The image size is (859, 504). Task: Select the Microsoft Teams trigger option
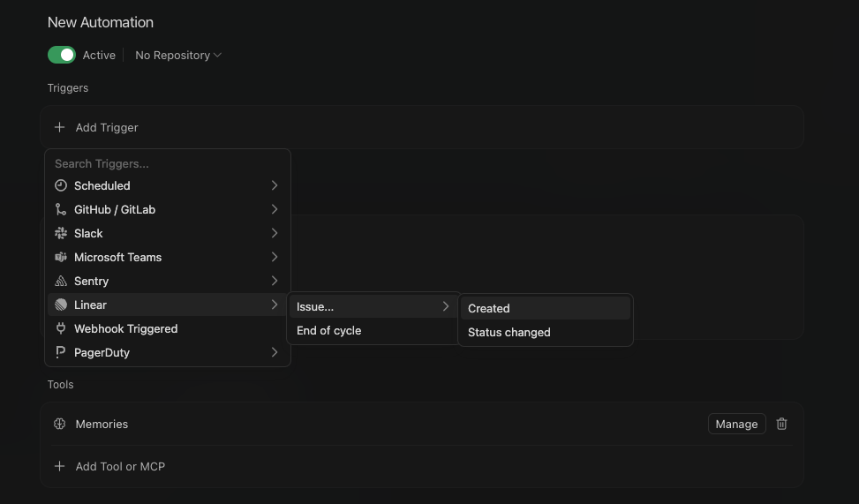coord(167,257)
